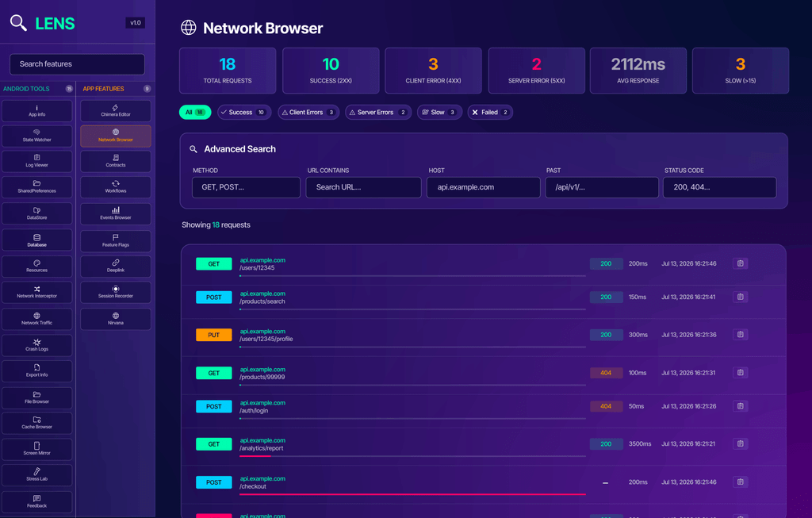The height and width of the screenshot is (518, 812).
Task: Focus the Path filter field
Action: pyautogui.click(x=602, y=187)
